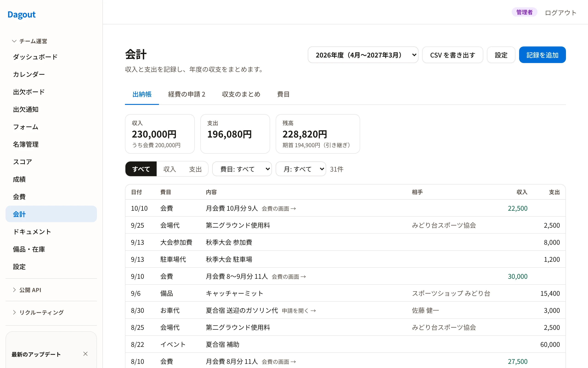Image resolution: width=588 pixels, height=368 pixels.
Task: Switch to the 出納帳 tab
Action: (x=142, y=95)
